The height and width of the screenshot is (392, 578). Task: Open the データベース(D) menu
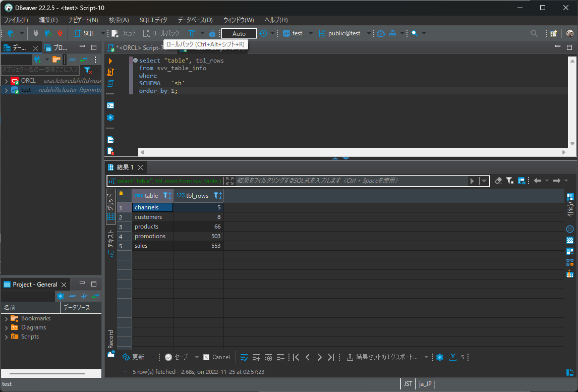tap(195, 20)
